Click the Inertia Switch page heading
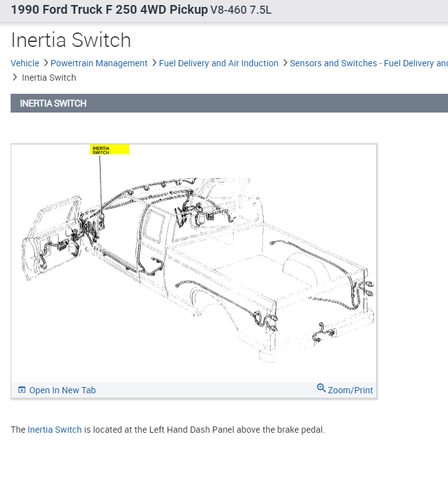This screenshot has width=448, height=484. [x=71, y=40]
